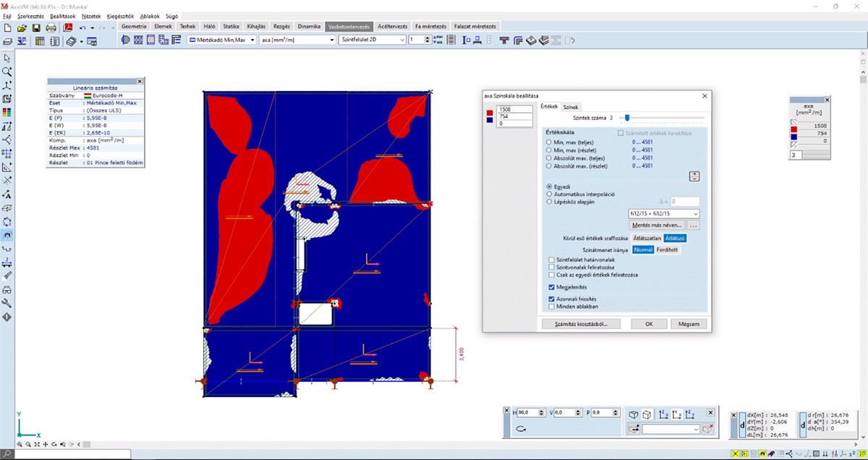The width and height of the screenshot is (868, 460).
Task: Open the fi12/15 + fi12/15 combo box
Action: pos(664,214)
